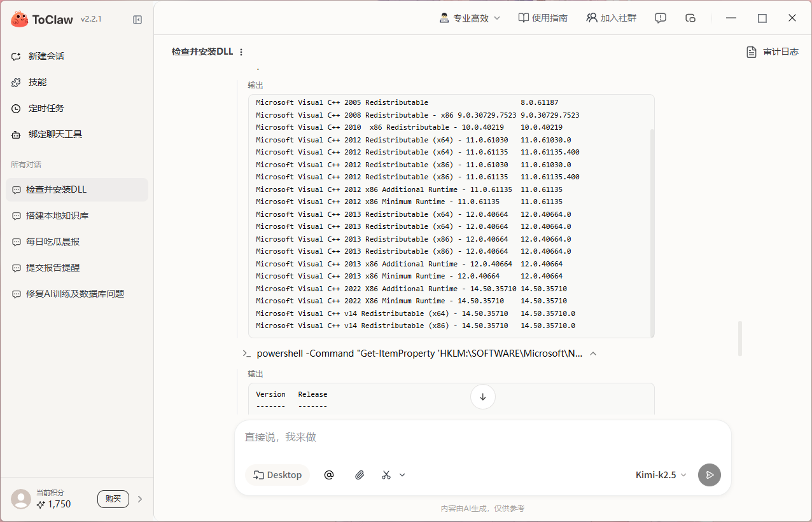812x522 pixels.
Task: Open the 搭建本地知识库 conversation
Action: click(77, 216)
